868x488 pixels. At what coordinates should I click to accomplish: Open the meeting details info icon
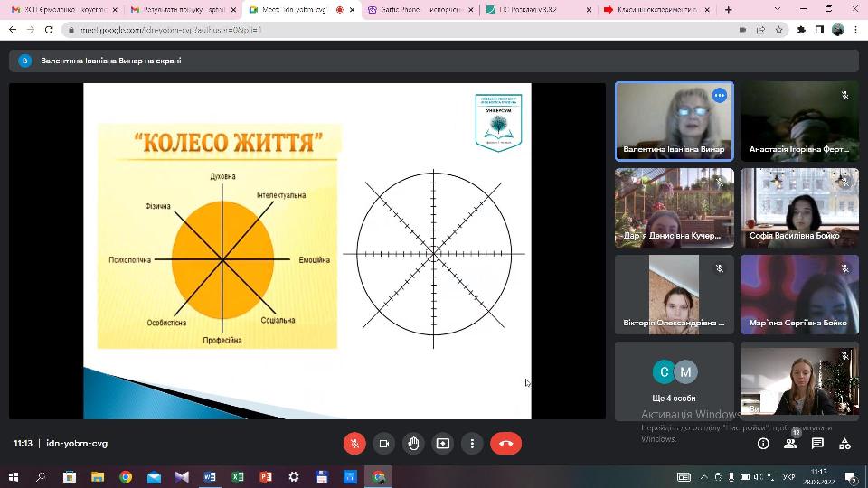click(763, 444)
